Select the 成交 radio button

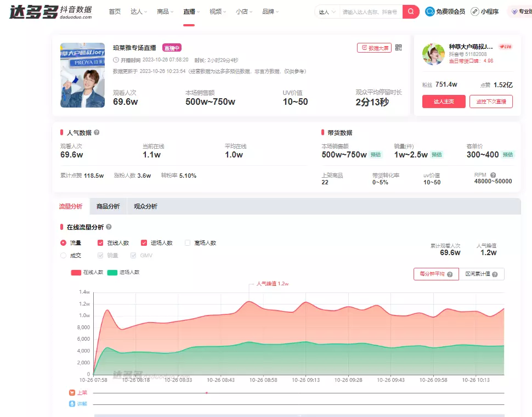pos(63,255)
